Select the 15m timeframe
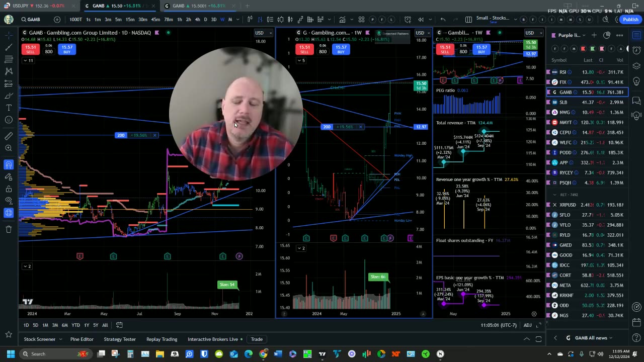 coord(130,20)
